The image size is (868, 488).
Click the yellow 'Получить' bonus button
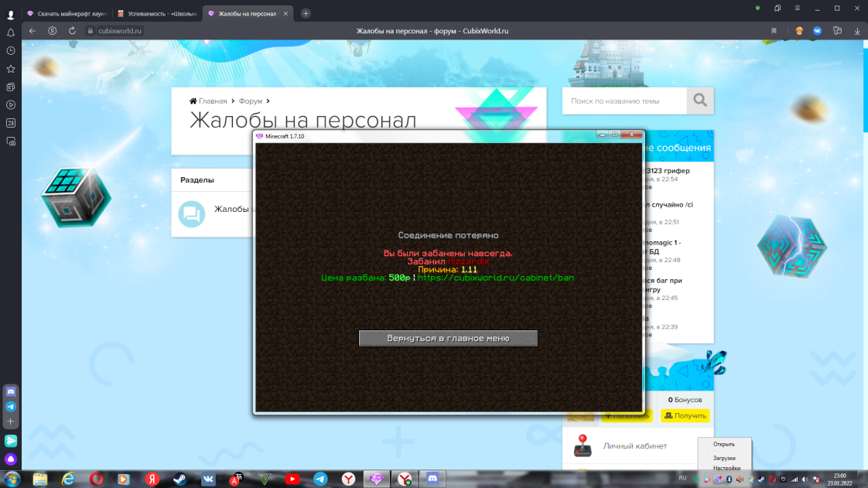click(685, 416)
